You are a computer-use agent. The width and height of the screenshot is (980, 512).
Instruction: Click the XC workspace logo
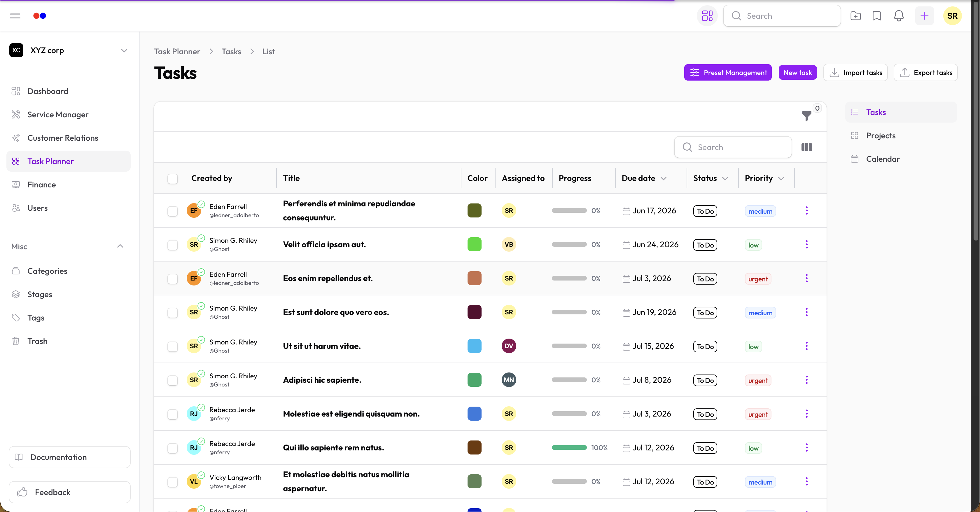tap(16, 50)
